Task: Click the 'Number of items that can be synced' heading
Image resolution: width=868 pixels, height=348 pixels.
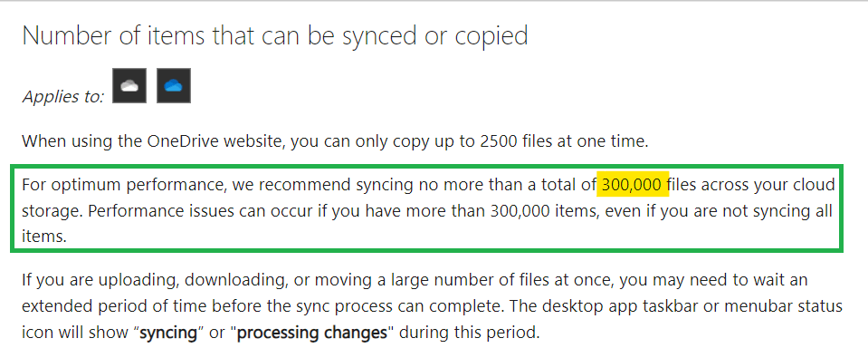Action: (275, 35)
